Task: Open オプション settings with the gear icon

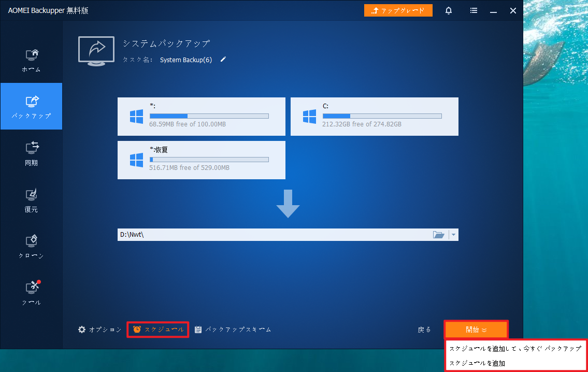Action: tap(100, 330)
